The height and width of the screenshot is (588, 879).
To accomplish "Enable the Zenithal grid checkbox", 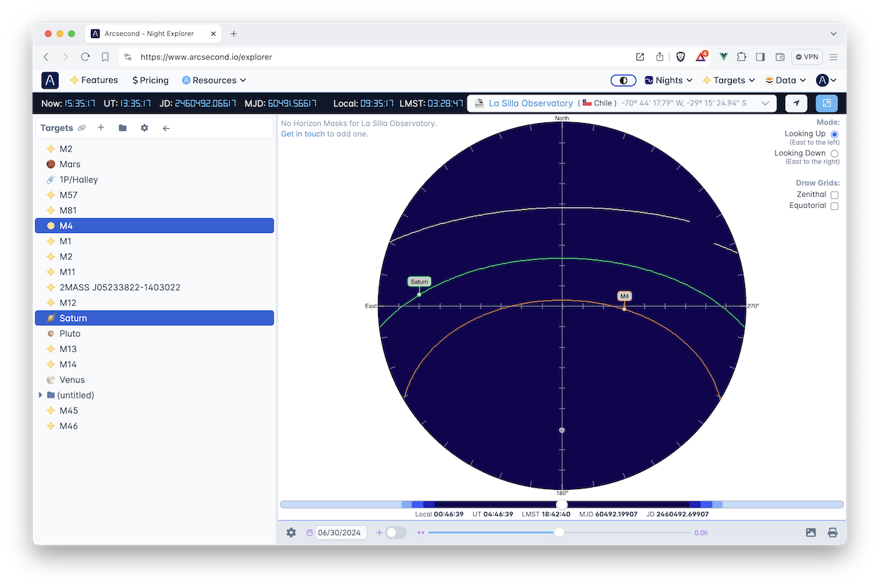I will coord(834,195).
